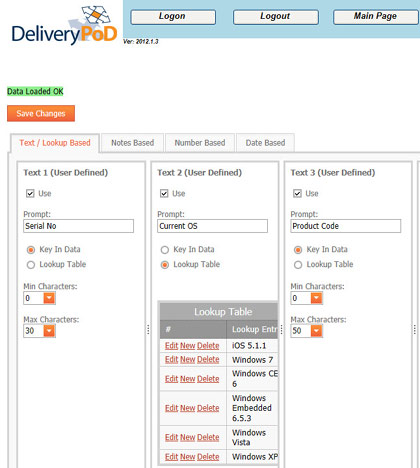
Task: Click Edit link for Windows Vista
Action: 171,437
